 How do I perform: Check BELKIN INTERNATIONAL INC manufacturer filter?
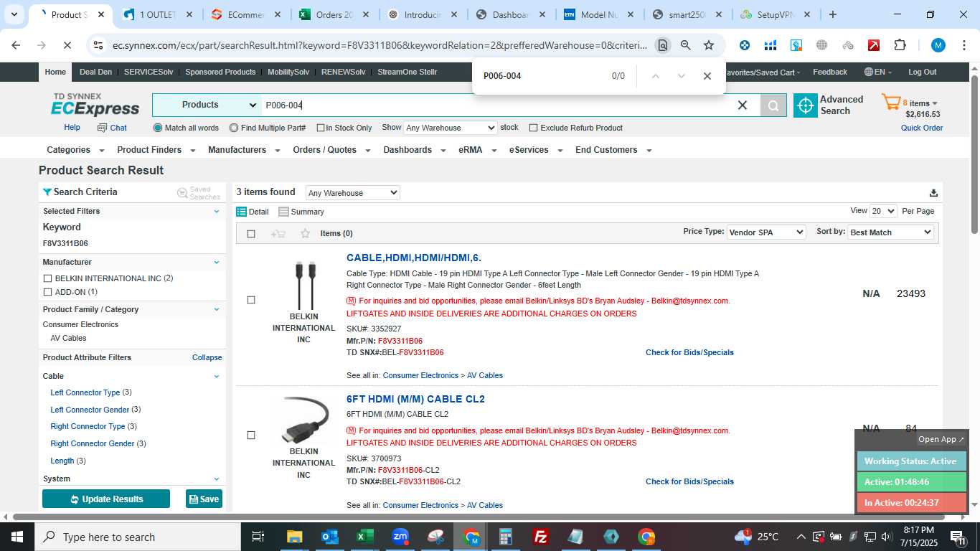[47, 278]
